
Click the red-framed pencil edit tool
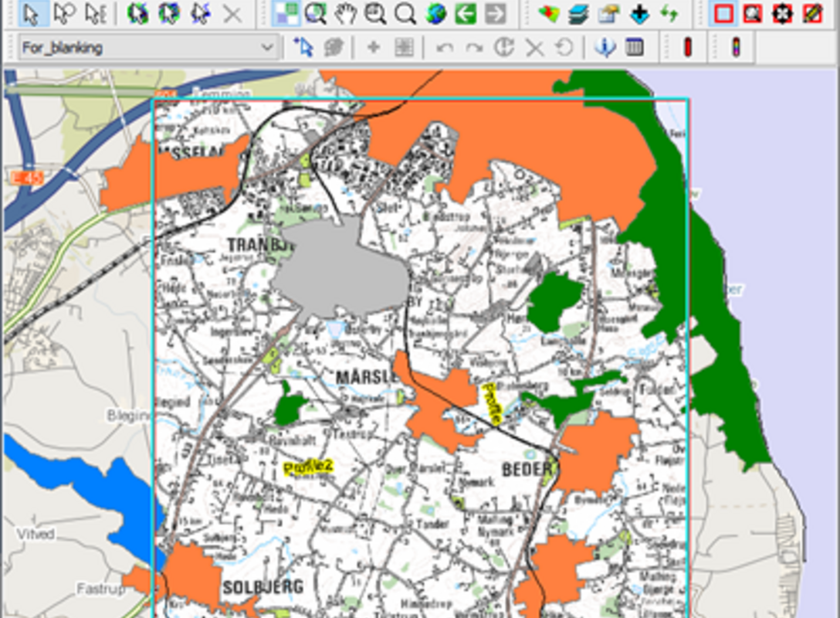pos(813,13)
